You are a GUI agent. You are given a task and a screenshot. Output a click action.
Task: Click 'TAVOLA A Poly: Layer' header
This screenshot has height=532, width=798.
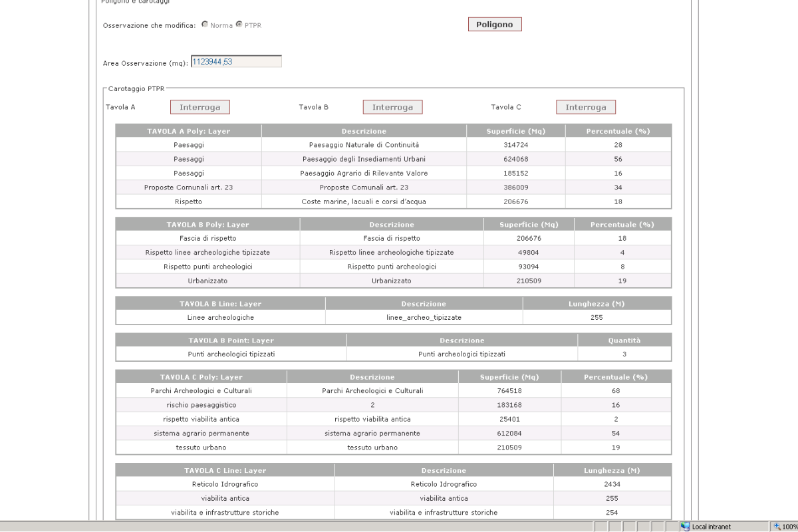coord(189,131)
